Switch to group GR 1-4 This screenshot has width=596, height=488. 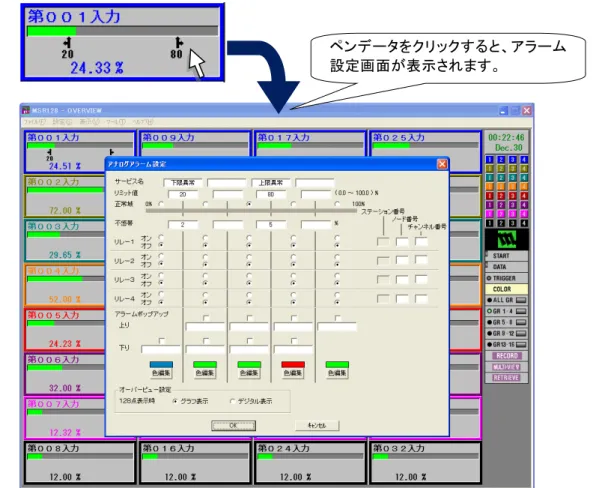point(507,311)
